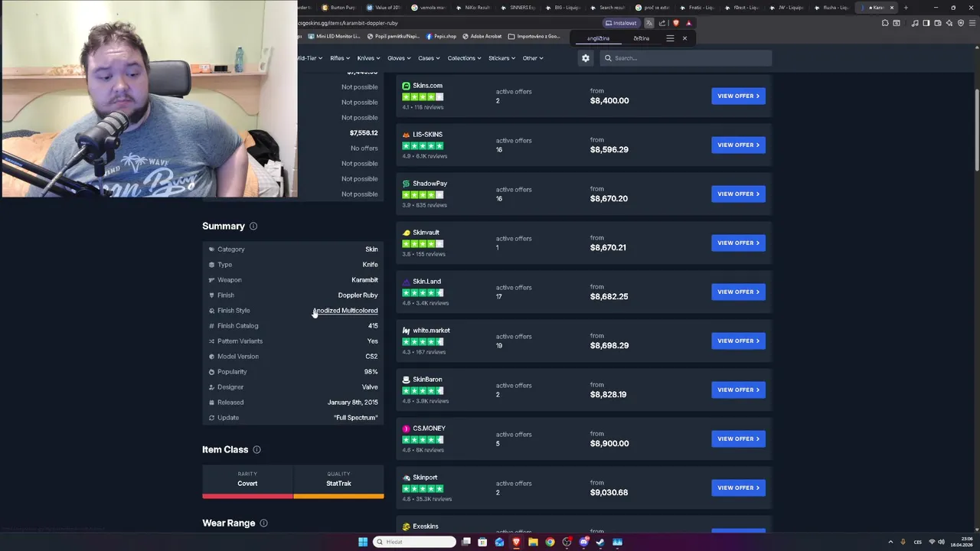
Task: Click the $7,558.12 price in left list
Action: click(364, 133)
